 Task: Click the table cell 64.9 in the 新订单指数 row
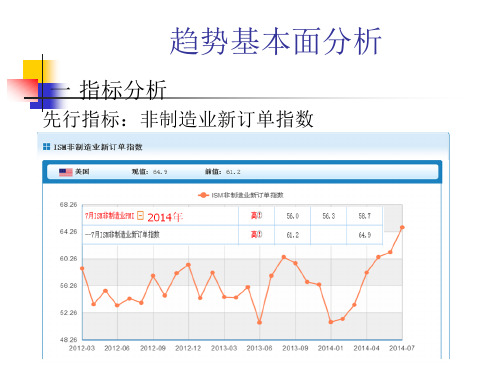tap(365, 235)
